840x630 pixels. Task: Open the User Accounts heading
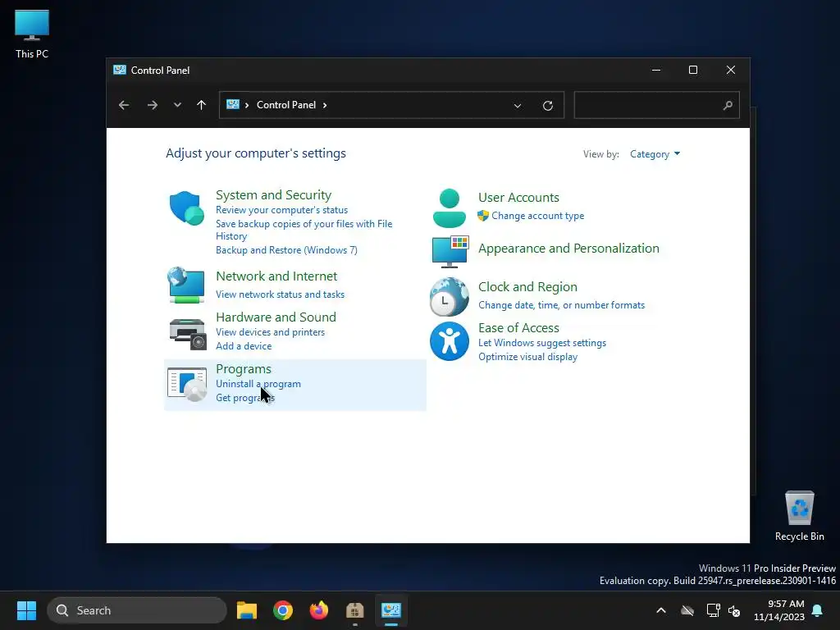(518, 198)
